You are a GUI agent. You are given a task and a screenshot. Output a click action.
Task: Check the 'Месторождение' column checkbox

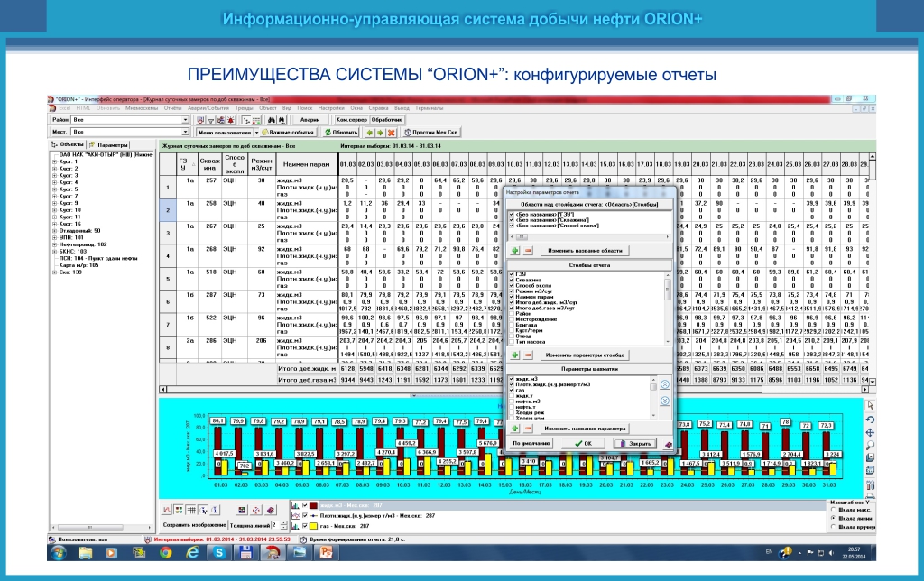512,319
